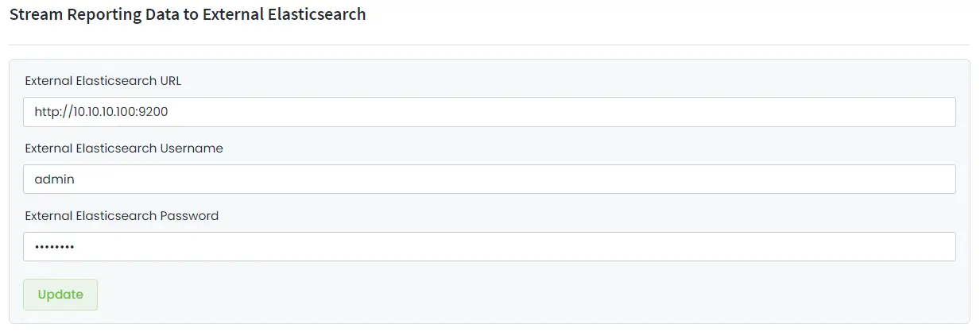Image resolution: width=980 pixels, height=332 pixels.
Task: Click the port number 9200 in URL
Action: pos(153,112)
